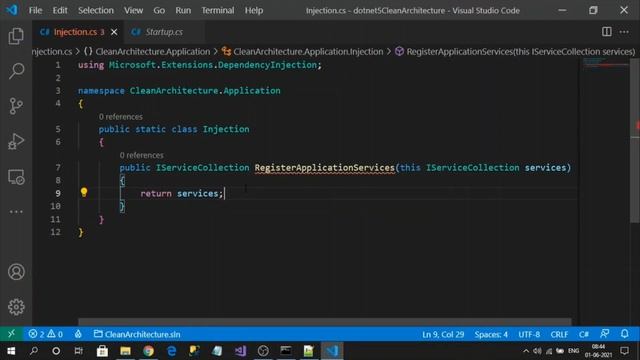640x360 pixels.
Task: Click the ENG input language indicator
Action: (573, 351)
